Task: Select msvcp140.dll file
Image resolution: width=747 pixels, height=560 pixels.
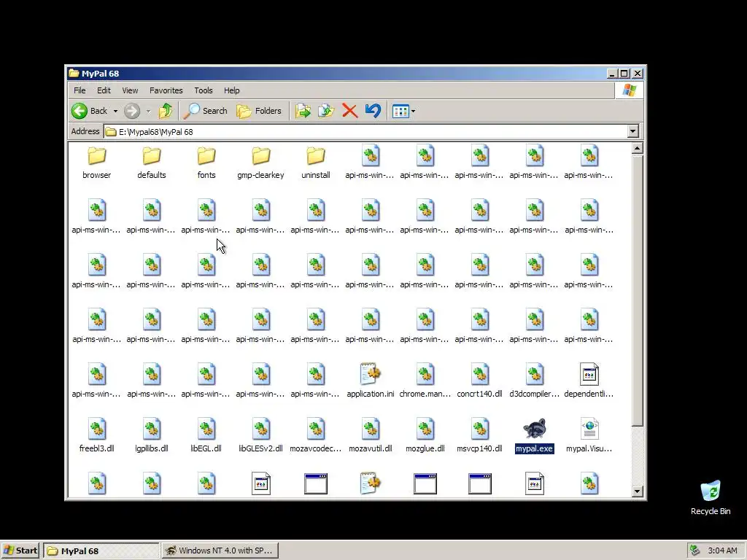Action: (479, 436)
